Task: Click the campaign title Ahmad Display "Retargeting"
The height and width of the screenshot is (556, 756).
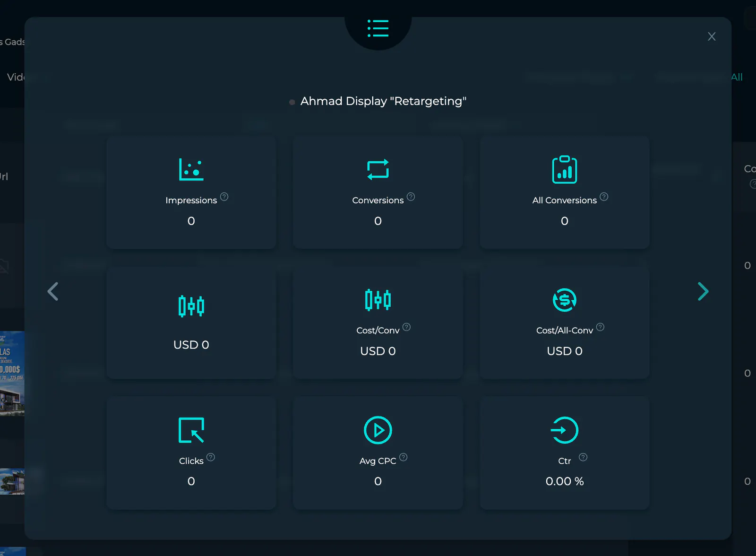Action: 384,101
